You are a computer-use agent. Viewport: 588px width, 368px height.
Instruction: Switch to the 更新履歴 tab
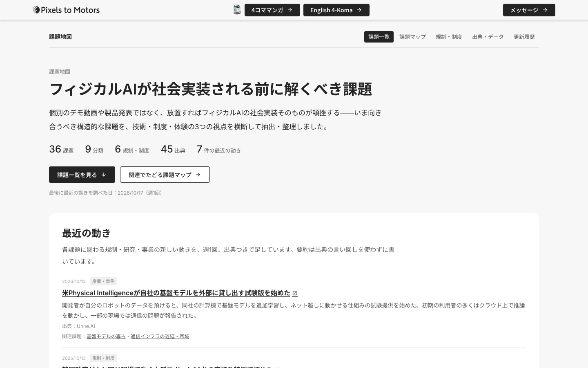(x=524, y=37)
